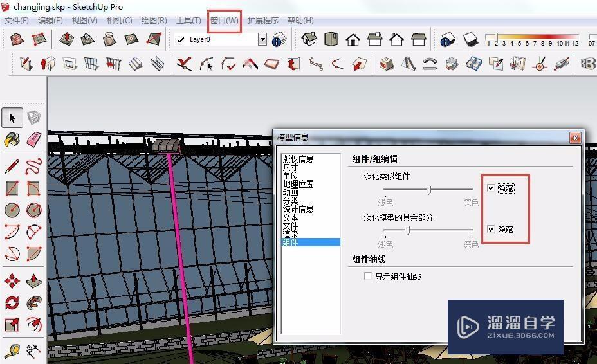This screenshot has width=597, height=364.
Task: Select the Scale tool
Action: point(12,325)
